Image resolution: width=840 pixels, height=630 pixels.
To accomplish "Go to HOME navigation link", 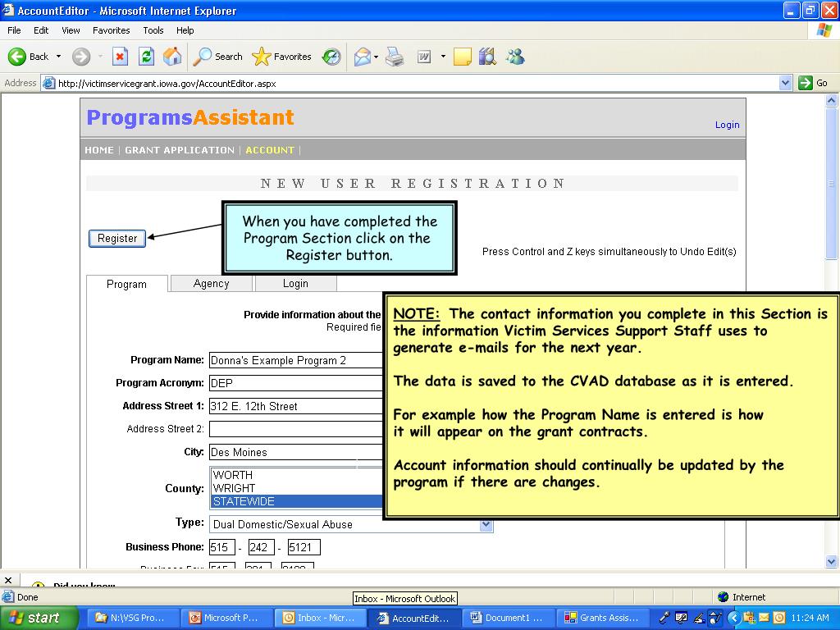I will [x=99, y=150].
